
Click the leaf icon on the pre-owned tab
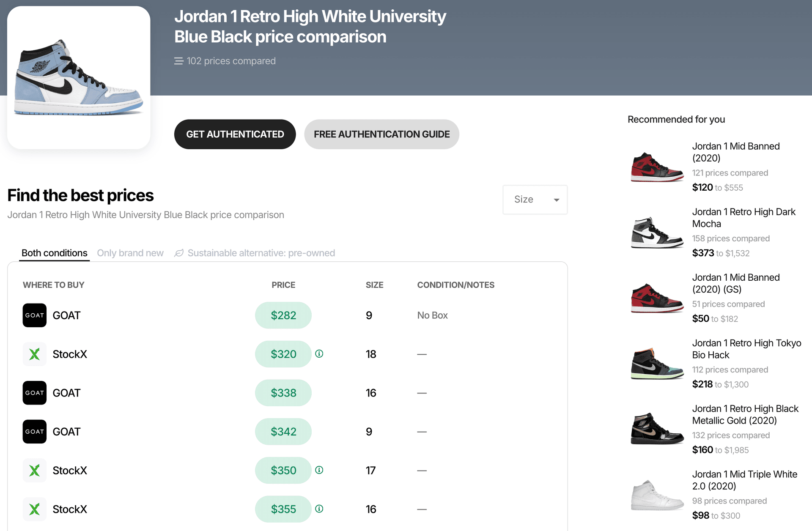click(179, 253)
